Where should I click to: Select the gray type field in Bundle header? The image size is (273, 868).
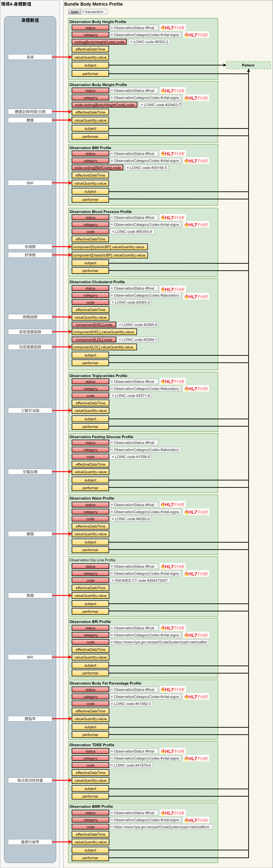74,12
